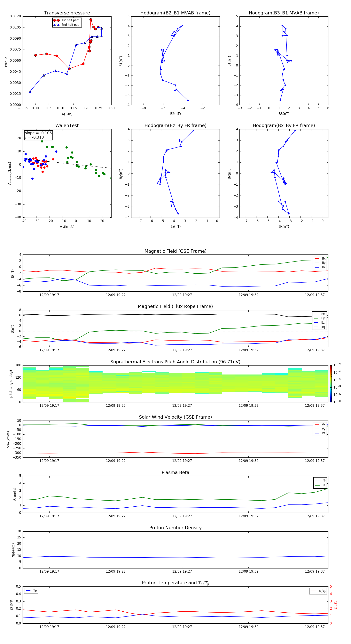
Task: Click the Suprathermal Electrons Pitch Angle Distribution title
Action: pyautogui.click(x=175, y=362)
